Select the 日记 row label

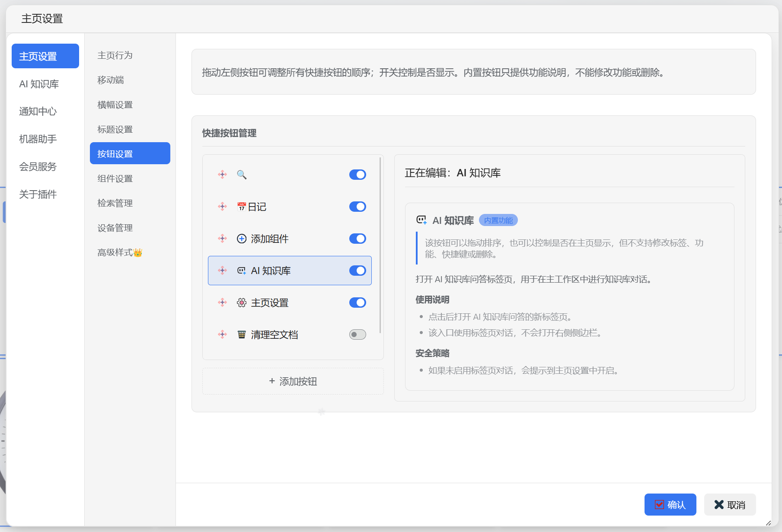point(257,207)
